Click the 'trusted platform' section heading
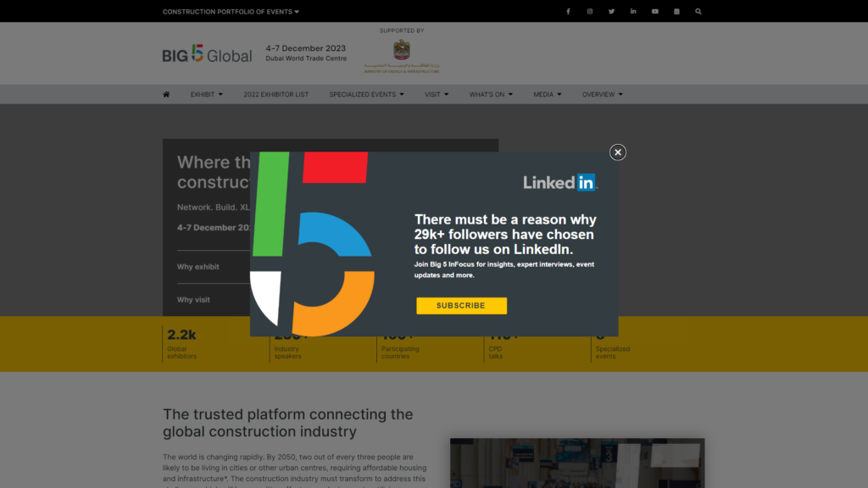This screenshot has width=868, height=488. coord(288,423)
